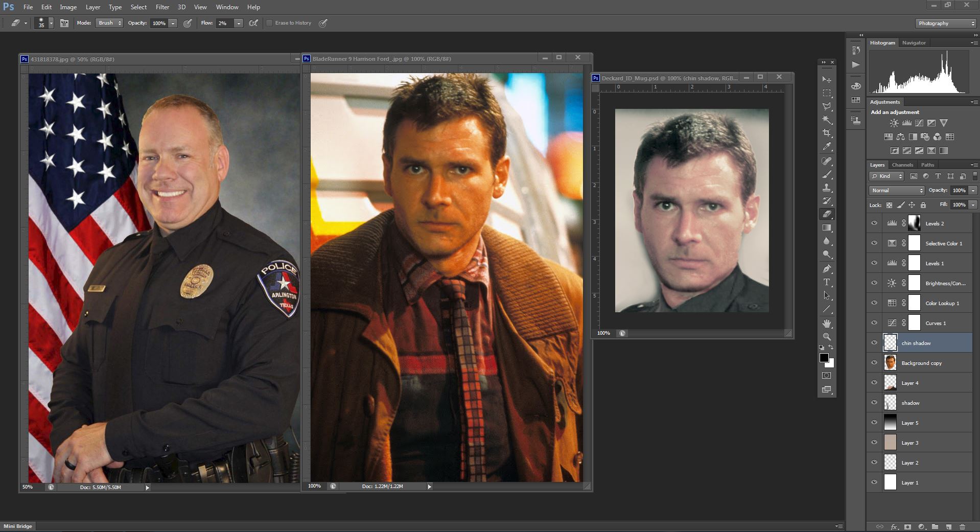The width and height of the screenshot is (980, 532).
Task: Open the eraser Opacity slider dropdown
Action: coord(173,24)
